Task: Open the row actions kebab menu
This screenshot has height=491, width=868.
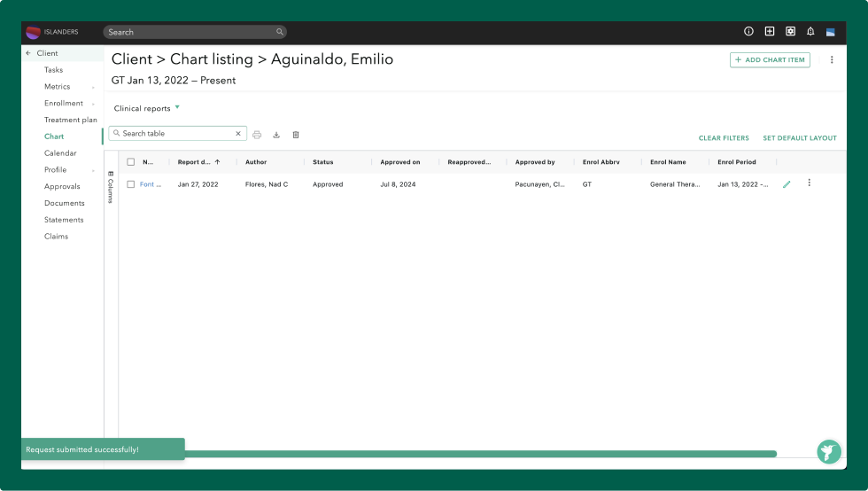Action: pyautogui.click(x=809, y=183)
